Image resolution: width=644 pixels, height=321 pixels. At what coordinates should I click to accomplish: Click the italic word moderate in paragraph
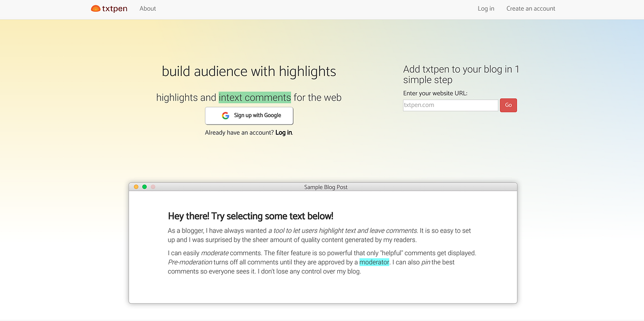click(215, 253)
